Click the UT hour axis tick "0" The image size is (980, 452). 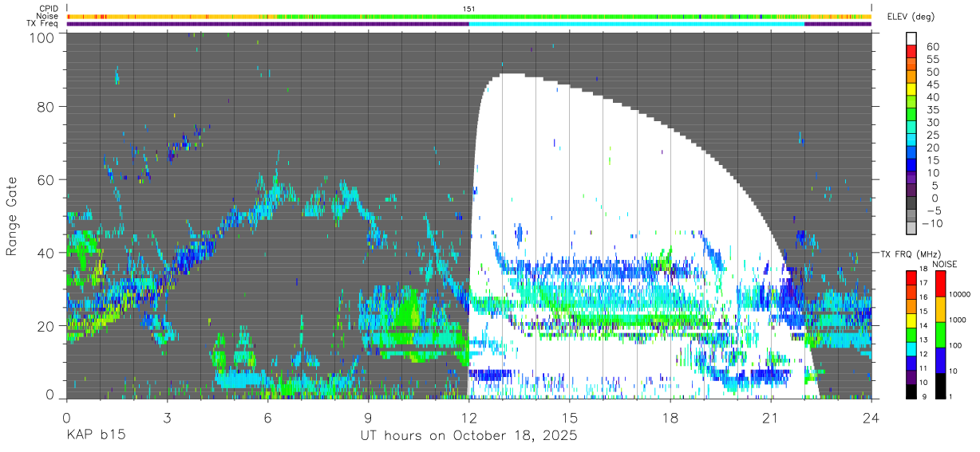(66, 418)
